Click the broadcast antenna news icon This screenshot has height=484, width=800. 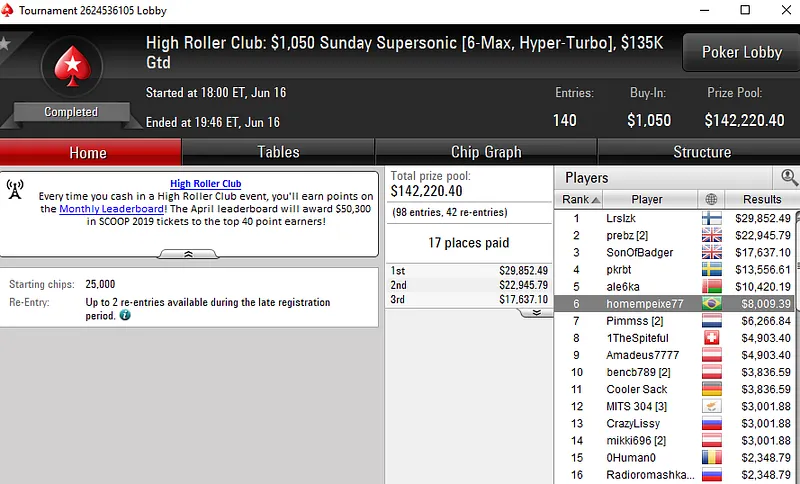[15, 189]
